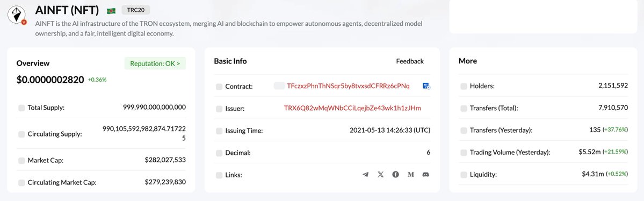Tick the Transfers (Total) checkbox
The width and height of the screenshot is (644, 201).
tap(464, 109)
